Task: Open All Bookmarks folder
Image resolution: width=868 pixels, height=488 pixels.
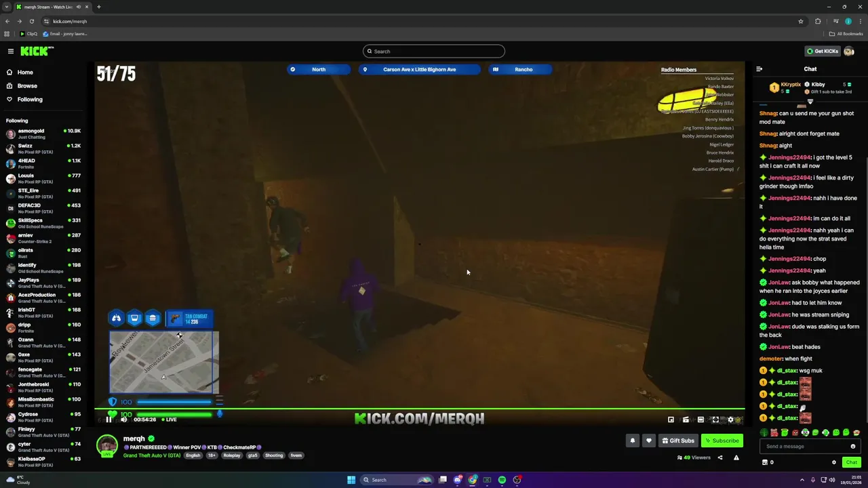Action: pos(846,34)
